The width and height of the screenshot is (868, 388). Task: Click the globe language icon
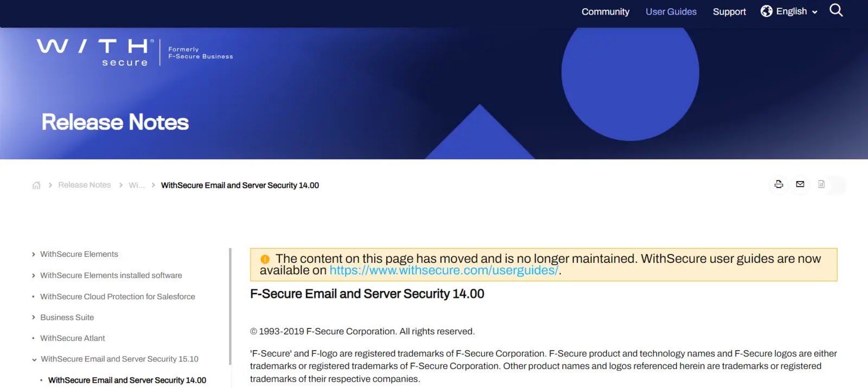click(x=767, y=11)
